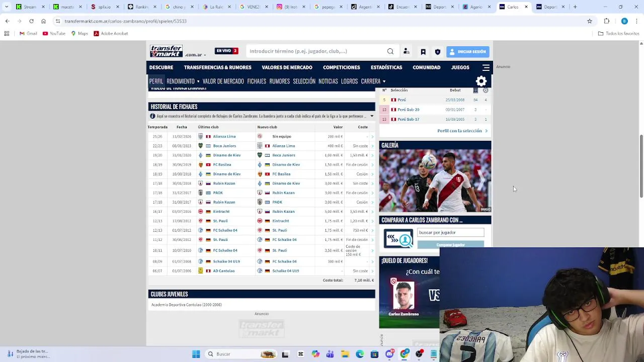Click the Boca Juniors crest in the 22/23 row
This screenshot has width=644, height=362.
click(x=200, y=146)
